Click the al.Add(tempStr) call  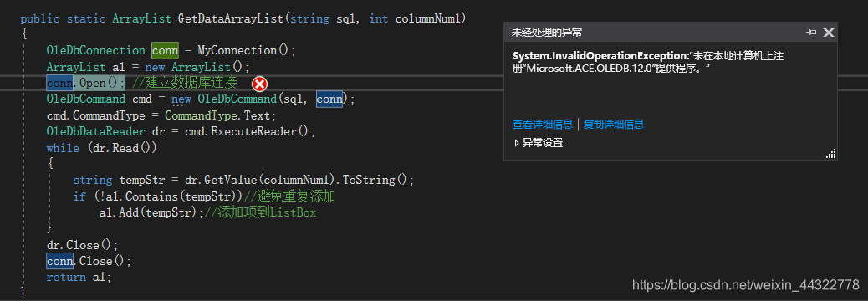pos(151,212)
